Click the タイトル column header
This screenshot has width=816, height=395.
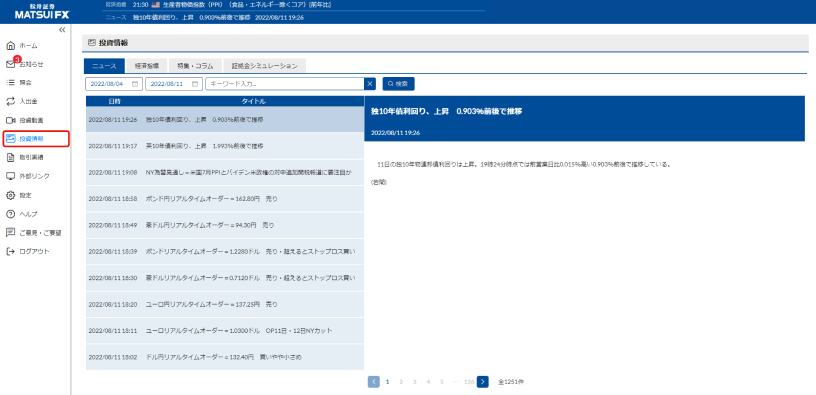tap(253, 101)
